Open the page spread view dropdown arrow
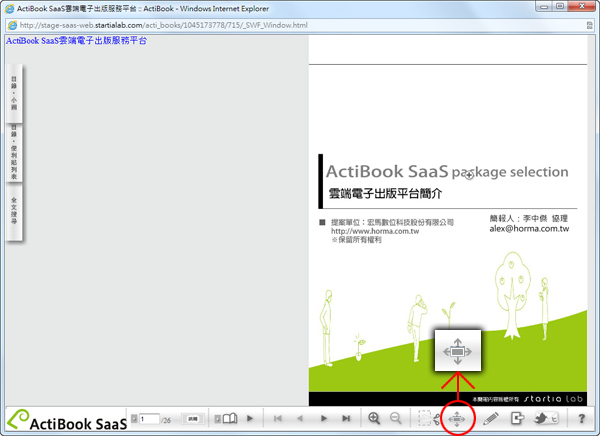The width and height of the screenshot is (600, 436). pyautogui.click(x=217, y=419)
